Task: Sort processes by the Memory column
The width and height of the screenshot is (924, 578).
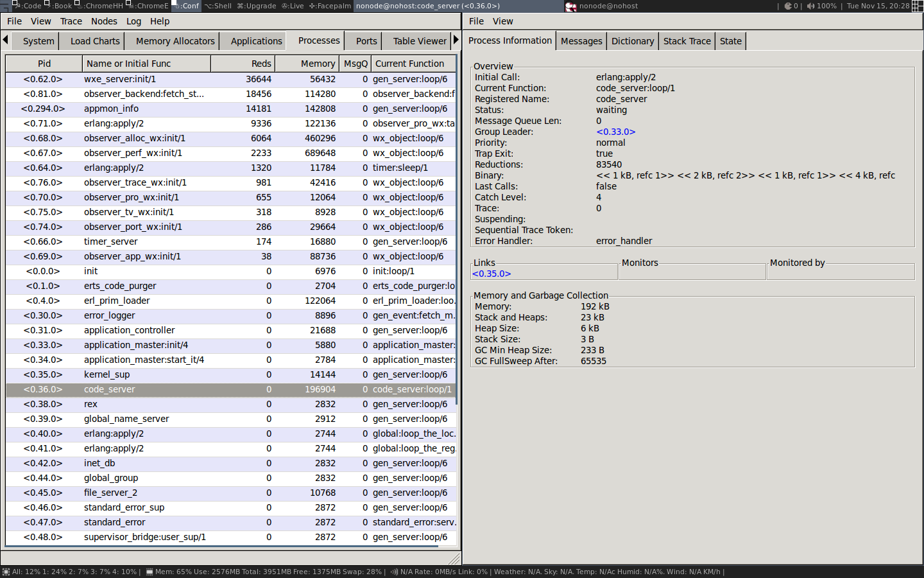Action: tap(307, 64)
